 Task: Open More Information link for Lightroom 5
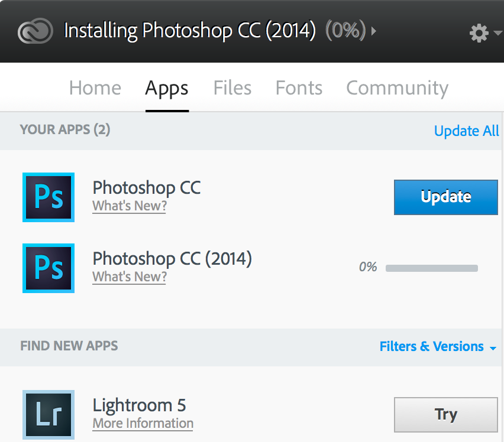[x=143, y=423]
